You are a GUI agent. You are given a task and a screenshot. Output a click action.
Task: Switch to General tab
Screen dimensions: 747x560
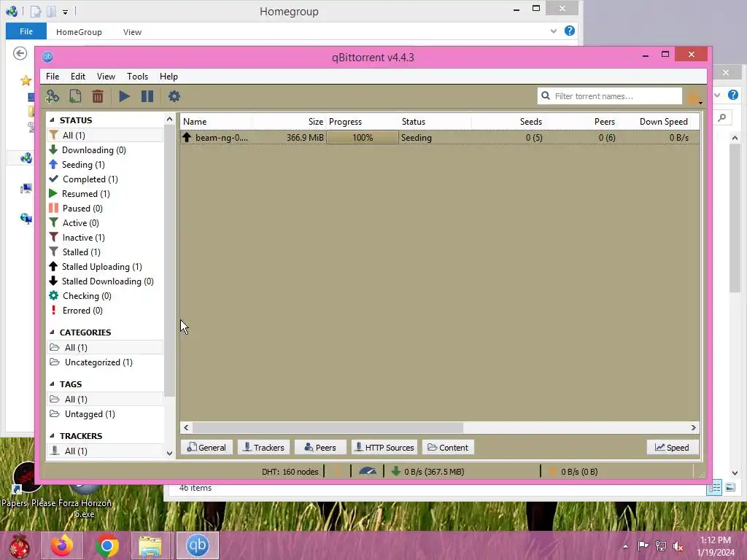[206, 448]
